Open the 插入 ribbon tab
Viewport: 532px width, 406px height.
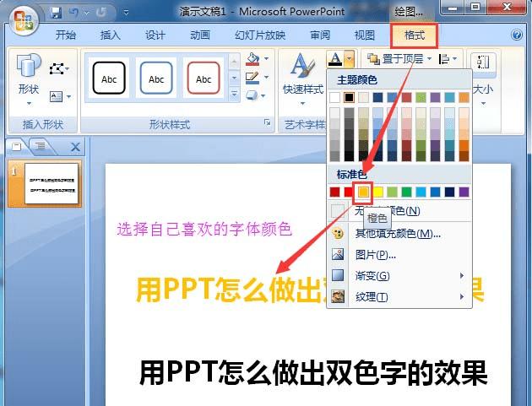pyautogui.click(x=111, y=35)
